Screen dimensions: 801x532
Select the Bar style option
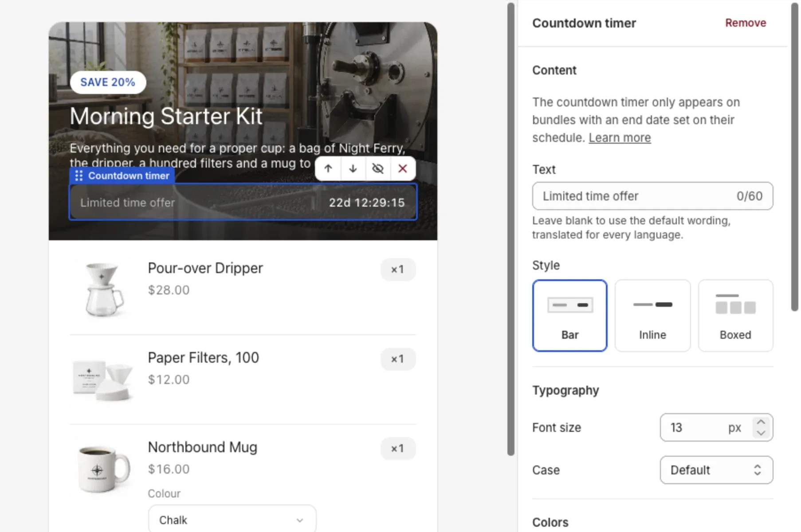coord(570,315)
